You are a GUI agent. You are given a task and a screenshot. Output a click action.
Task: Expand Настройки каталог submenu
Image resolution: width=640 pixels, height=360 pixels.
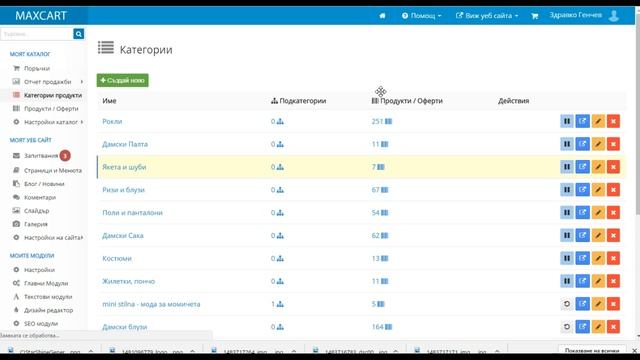pos(82,122)
